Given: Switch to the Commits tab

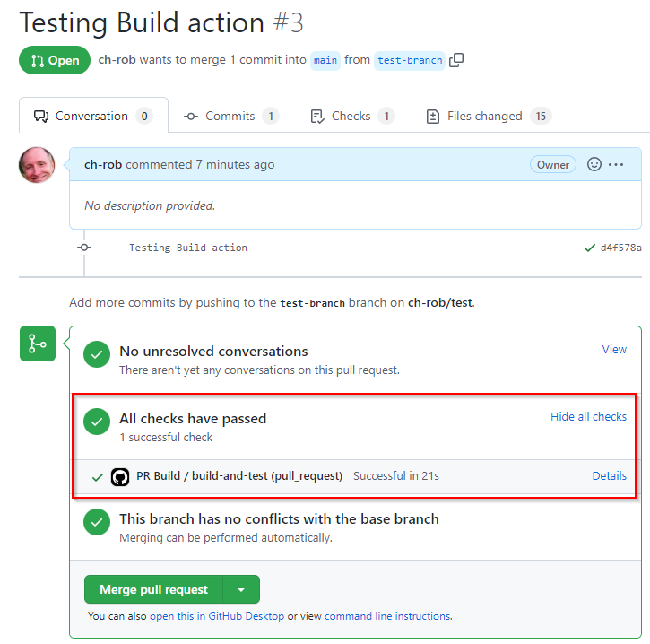Looking at the screenshot, I should [231, 116].
